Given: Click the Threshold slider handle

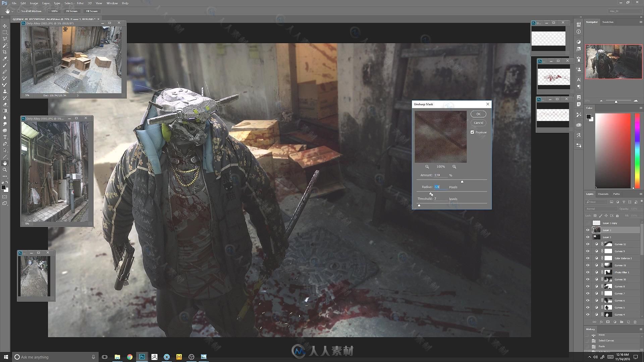Looking at the screenshot, I should (x=419, y=205).
